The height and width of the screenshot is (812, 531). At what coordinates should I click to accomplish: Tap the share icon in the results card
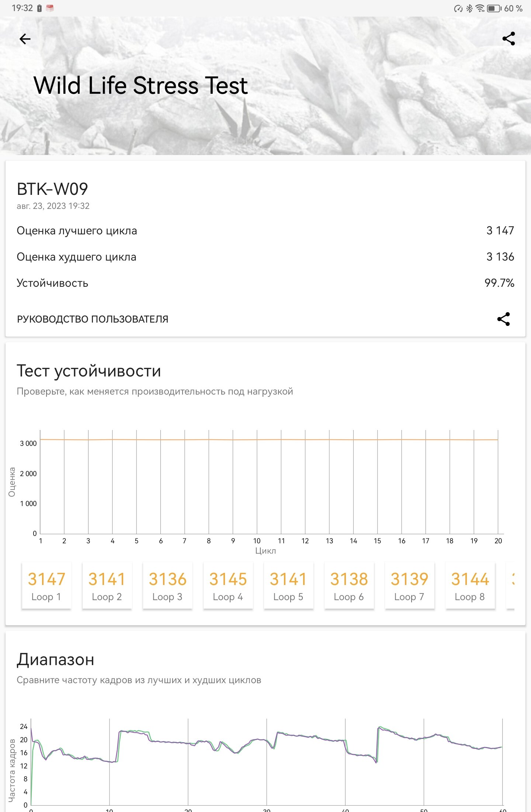(503, 319)
